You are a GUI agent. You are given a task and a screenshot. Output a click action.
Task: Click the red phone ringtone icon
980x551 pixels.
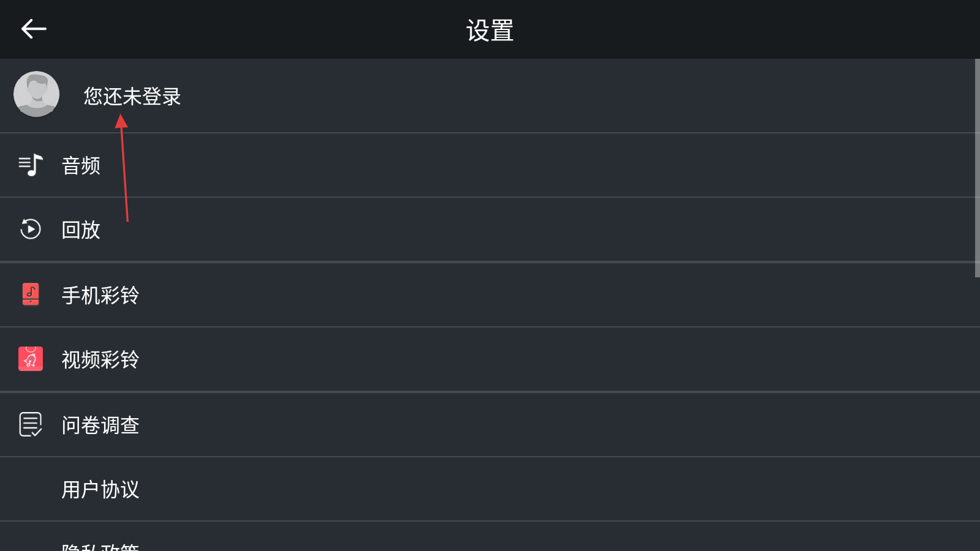[x=31, y=294]
